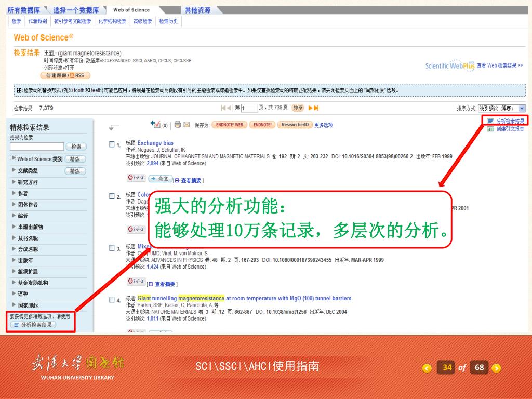Open Exchange bias title link

pos(155,143)
